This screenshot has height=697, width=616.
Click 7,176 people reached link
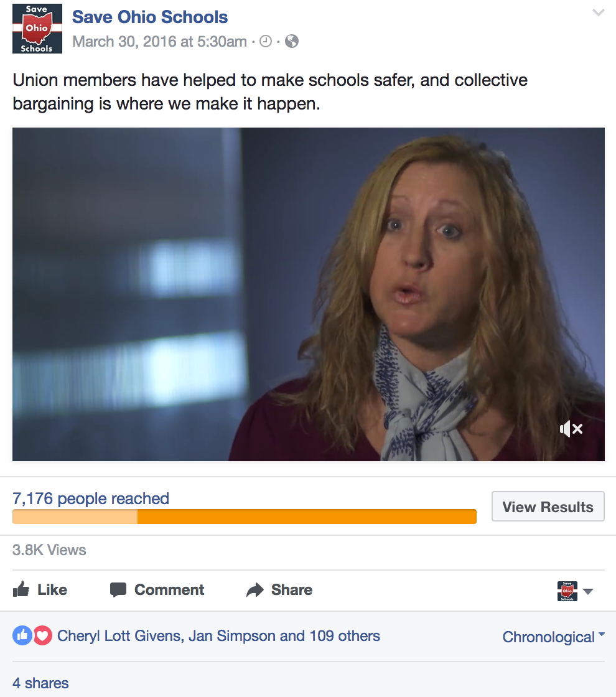[91, 498]
